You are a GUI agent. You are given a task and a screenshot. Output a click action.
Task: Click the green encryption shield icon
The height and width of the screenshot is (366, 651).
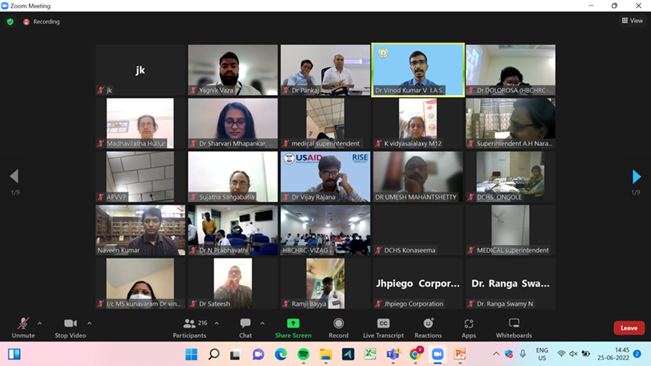[10, 22]
